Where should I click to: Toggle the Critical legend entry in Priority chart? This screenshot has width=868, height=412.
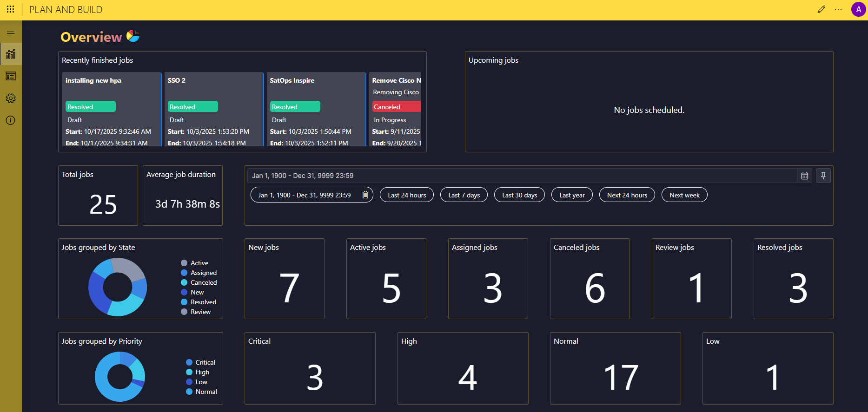pyautogui.click(x=205, y=362)
